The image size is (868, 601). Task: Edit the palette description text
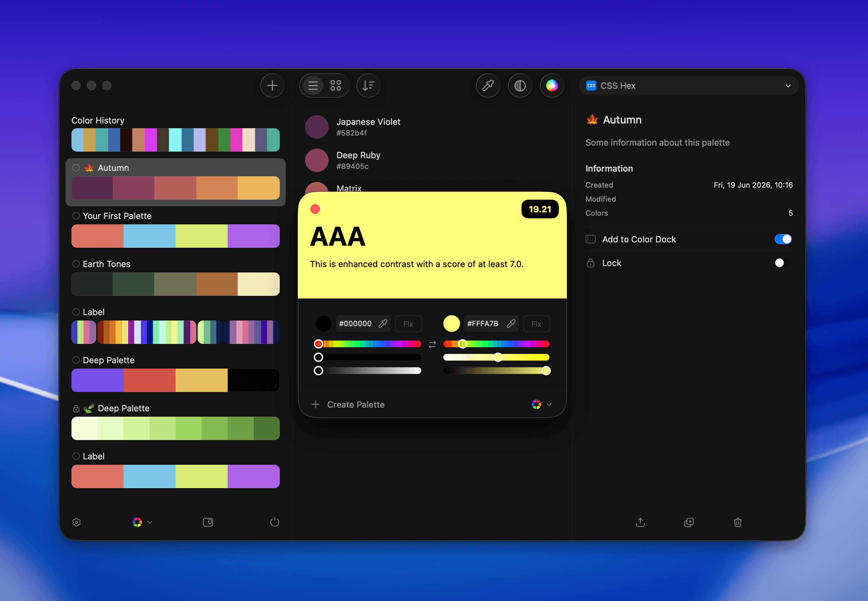click(x=657, y=142)
